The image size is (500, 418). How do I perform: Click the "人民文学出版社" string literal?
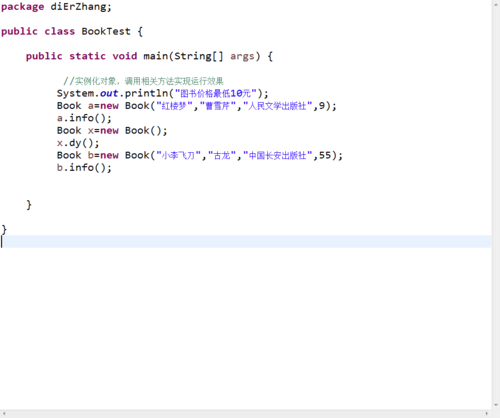[278, 106]
